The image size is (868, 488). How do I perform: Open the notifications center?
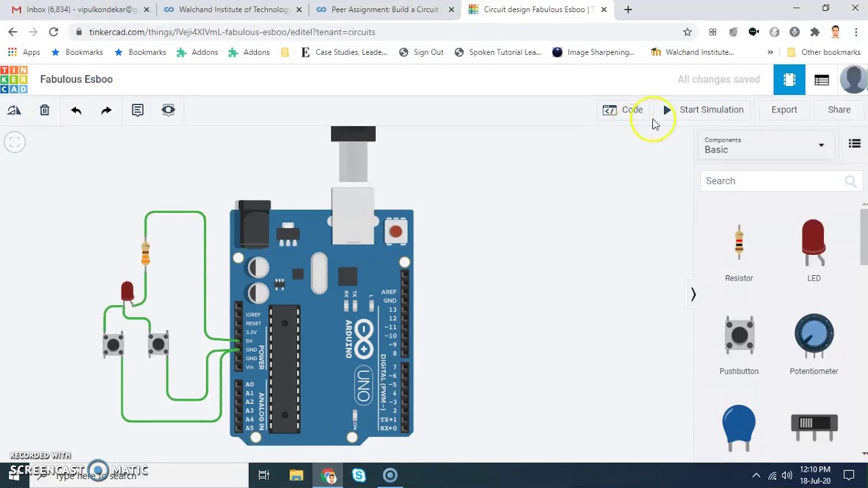pyautogui.click(x=848, y=475)
